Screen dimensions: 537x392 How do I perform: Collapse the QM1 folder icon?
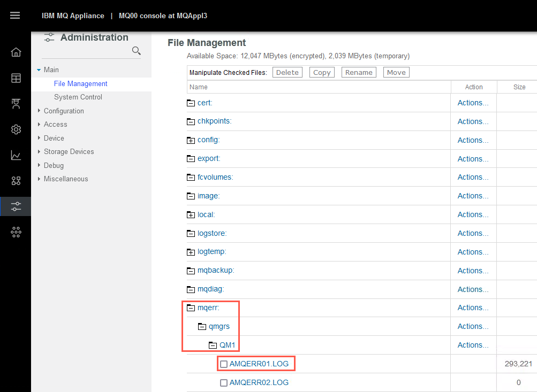coord(213,345)
